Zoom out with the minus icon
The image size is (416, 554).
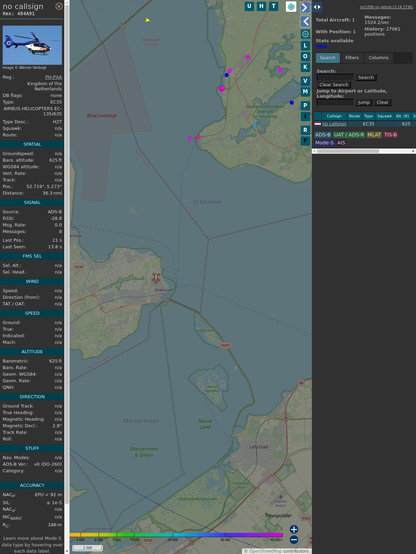(294, 540)
